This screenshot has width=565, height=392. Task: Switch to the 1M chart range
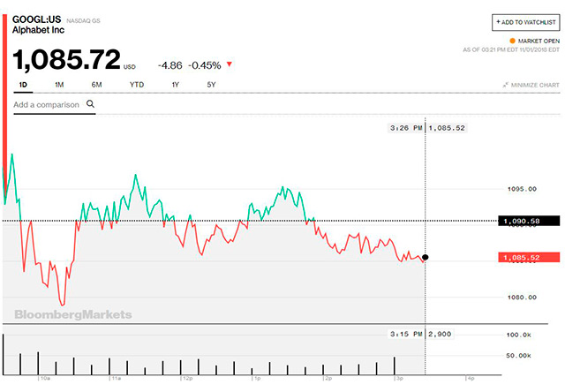pos(59,85)
